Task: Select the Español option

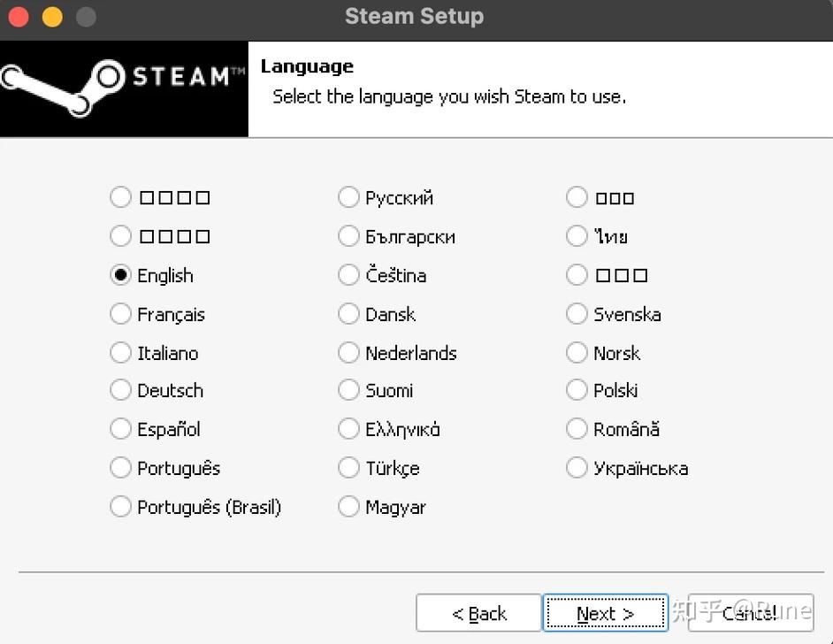Action: [x=121, y=429]
